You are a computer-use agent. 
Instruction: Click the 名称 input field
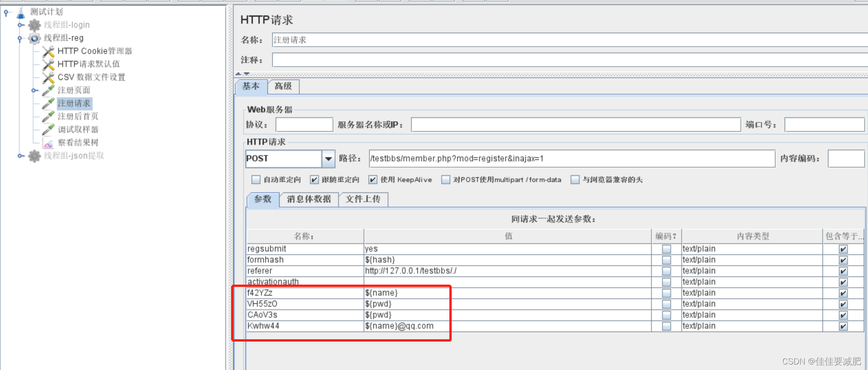point(570,40)
